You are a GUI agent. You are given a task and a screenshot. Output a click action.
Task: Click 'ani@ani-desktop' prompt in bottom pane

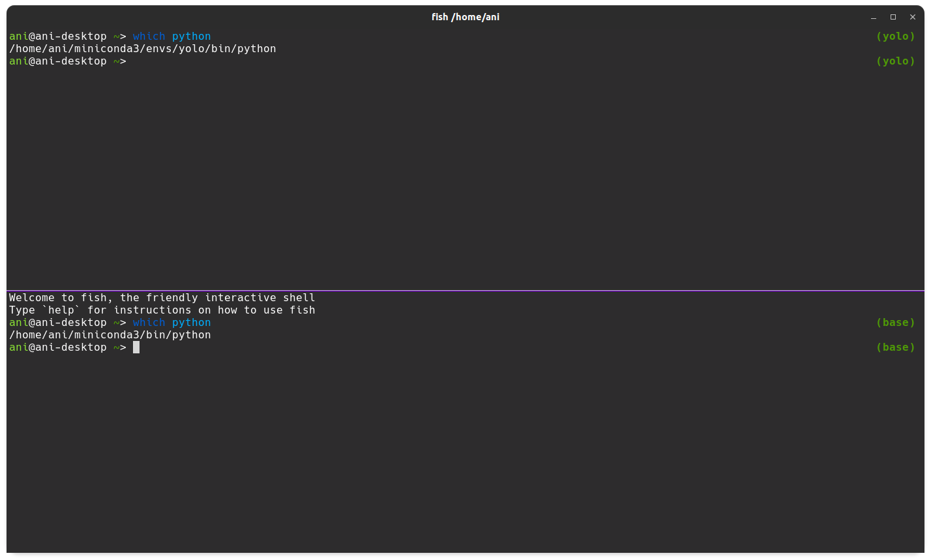click(x=57, y=347)
